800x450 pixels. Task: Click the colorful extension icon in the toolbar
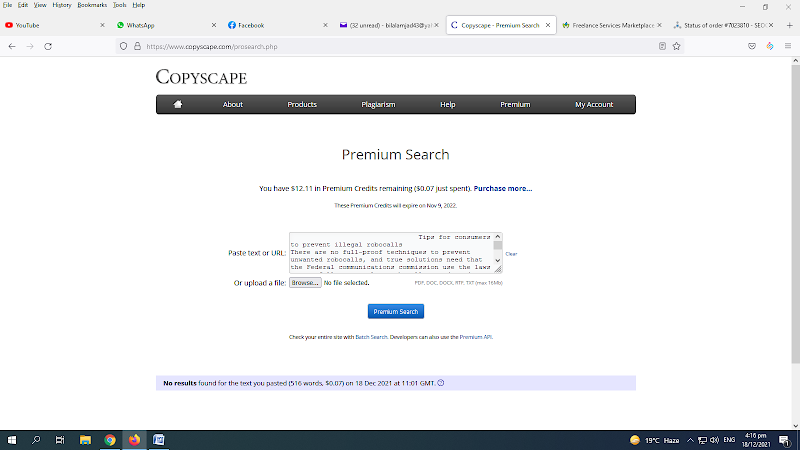pos(770,46)
